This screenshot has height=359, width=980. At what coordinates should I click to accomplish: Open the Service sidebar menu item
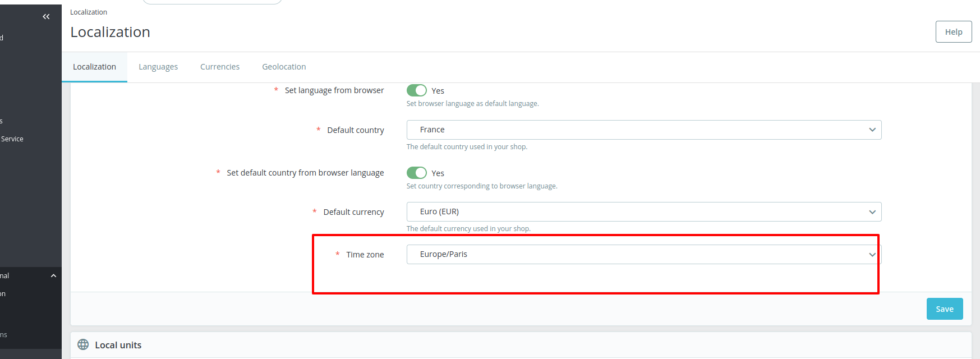click(x=12, y=139)
